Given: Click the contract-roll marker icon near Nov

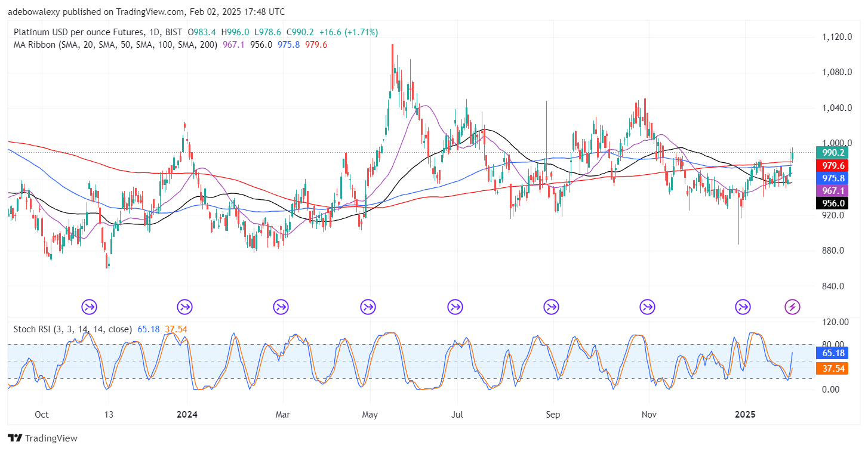Looking at the screenshot, I should click(x=647, y=307).
